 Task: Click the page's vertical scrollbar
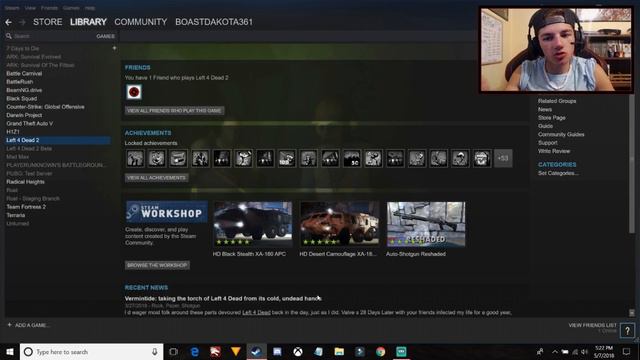[x=632, y=163]
